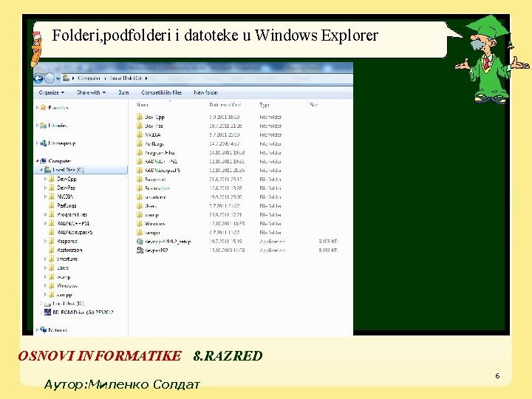The width and height of the screenshot is (532, 399).
Task: Select RADNIC++PS1 folder in navigation tree
Action: click(73, 223)
